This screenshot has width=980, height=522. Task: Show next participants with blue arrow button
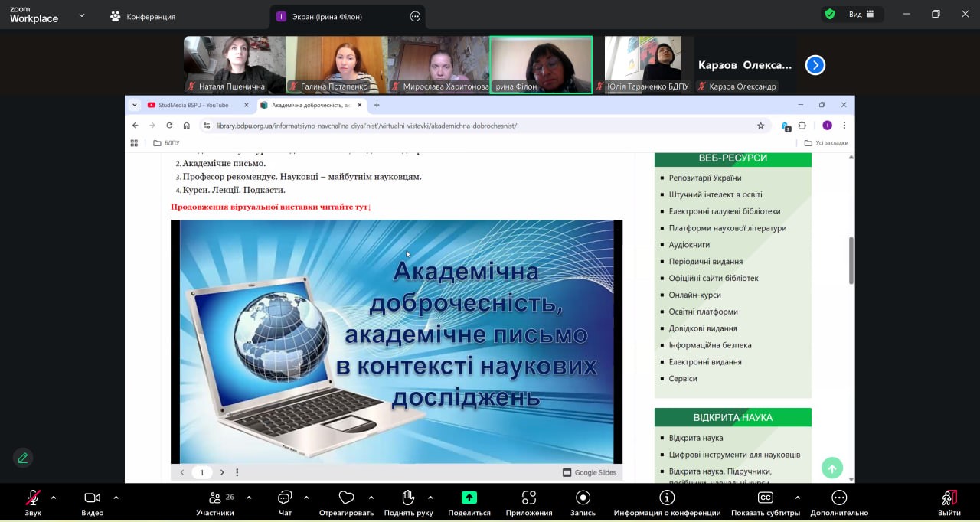click(815, 65)
